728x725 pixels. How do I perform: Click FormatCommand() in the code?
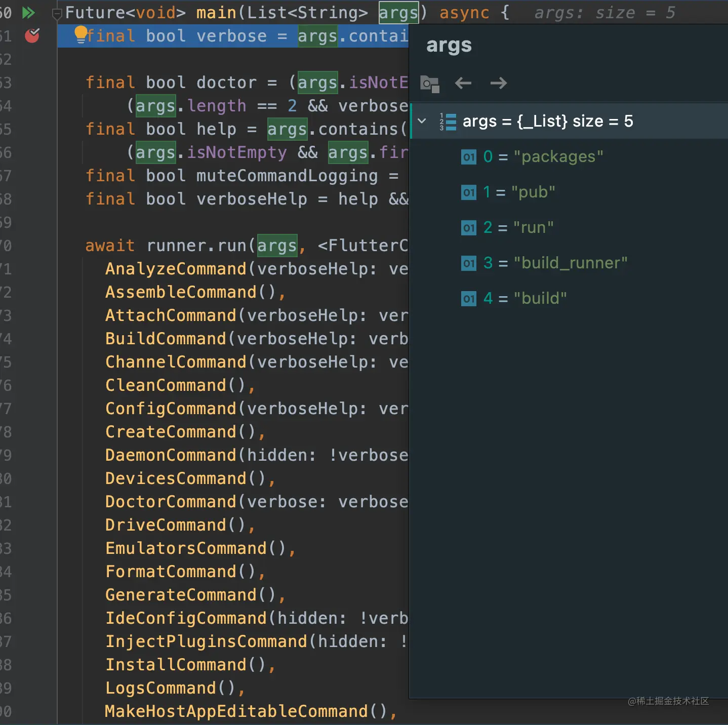tap(181, 572)
